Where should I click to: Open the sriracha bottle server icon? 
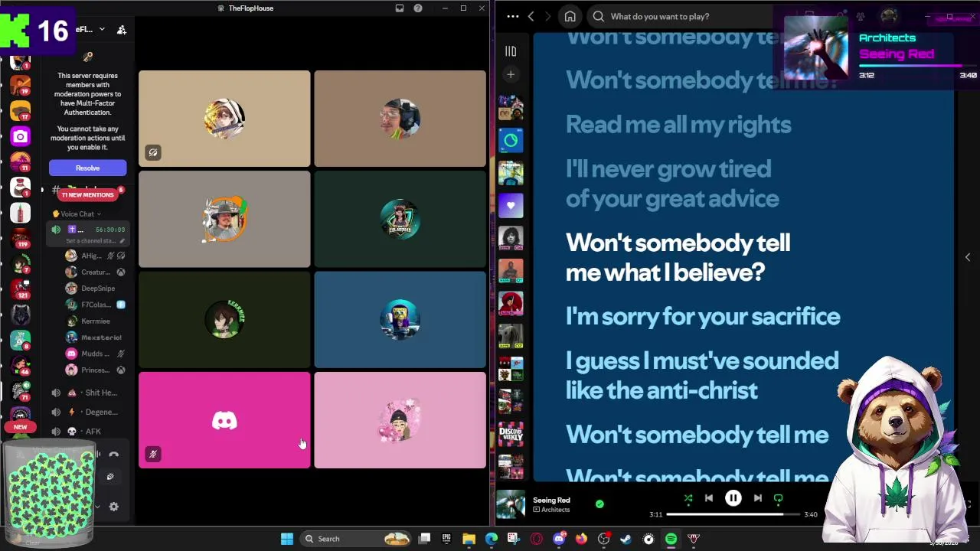pyautogui.click(x=21, y=213)
